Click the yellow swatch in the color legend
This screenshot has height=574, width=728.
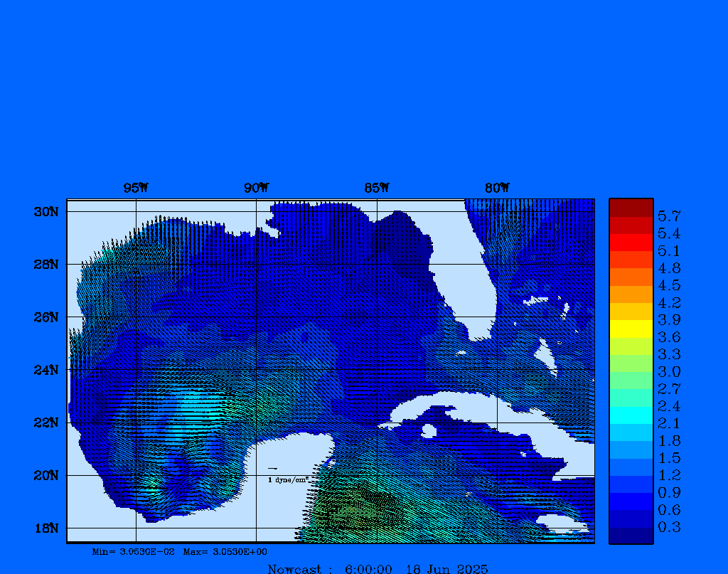coord(631,329)
